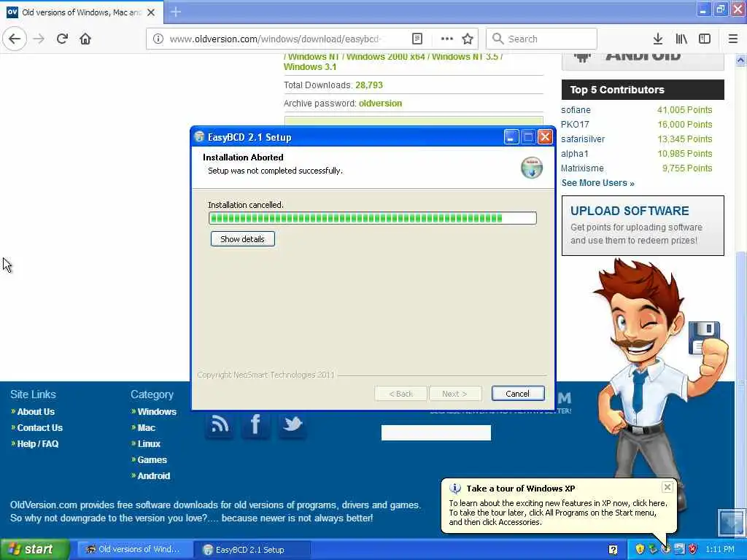Open Matrixisme contributor profile

point(582,168)
